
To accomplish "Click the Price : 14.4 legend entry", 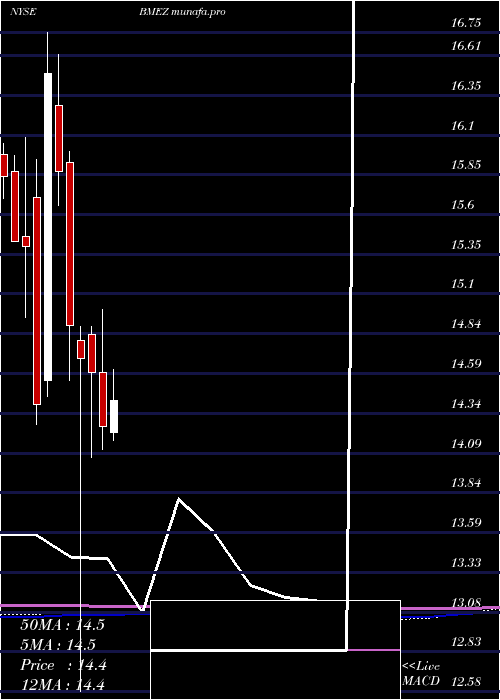I will [63, 665].
